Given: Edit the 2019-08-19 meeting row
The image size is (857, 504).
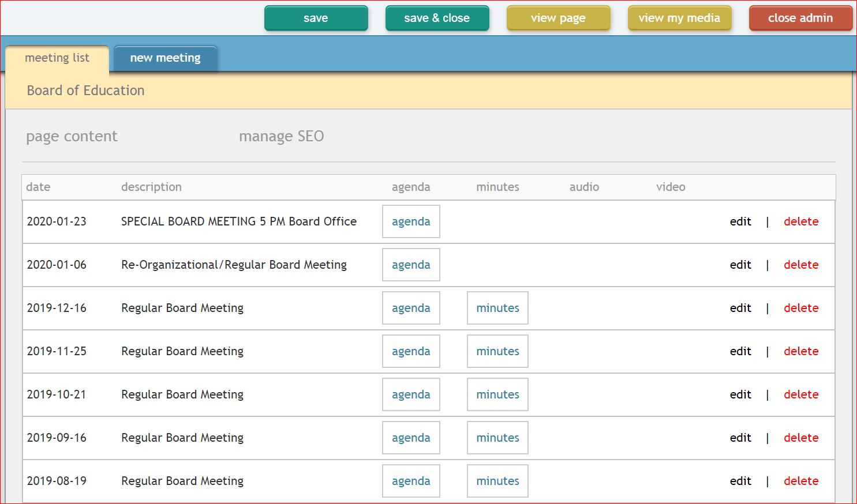Looking at the screenshot, I should point(740,481).
